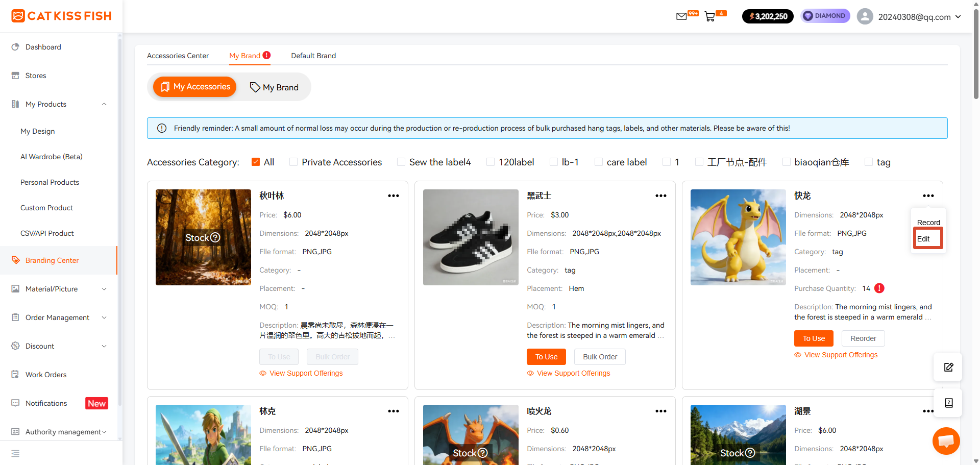The width and height of the screenshot is (980, 465).
Task: Open Personal Products in sidebar
Action: [x=50, y=182]
